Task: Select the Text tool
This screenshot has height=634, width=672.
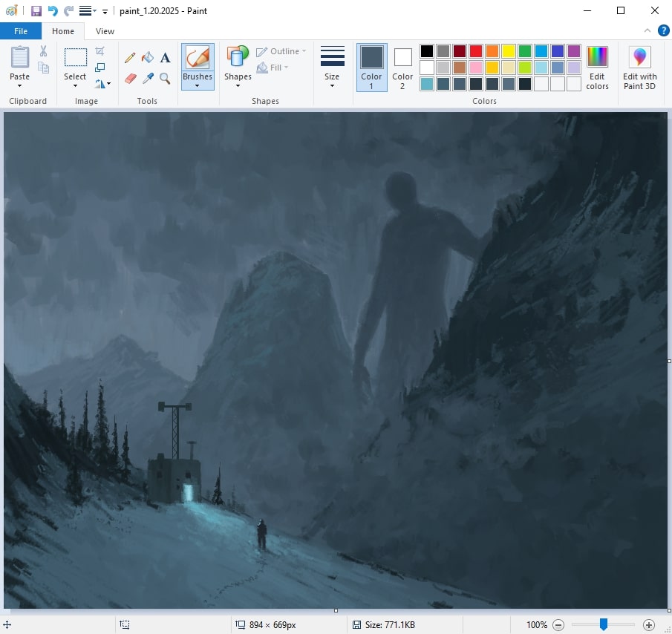Action: coord(165,58)
